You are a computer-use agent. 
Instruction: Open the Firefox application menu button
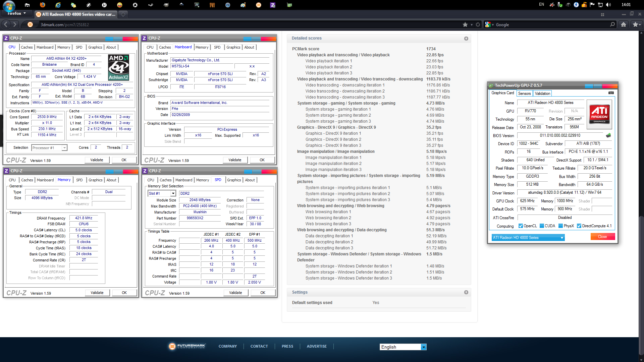point(17,13)
